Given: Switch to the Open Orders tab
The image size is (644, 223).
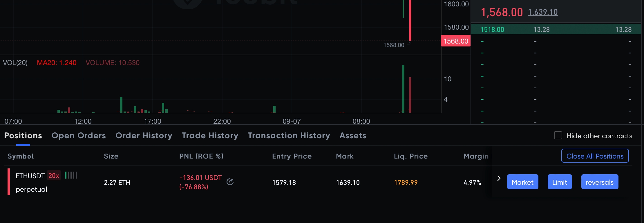Looking at the screenshot, I should point(79,136).
